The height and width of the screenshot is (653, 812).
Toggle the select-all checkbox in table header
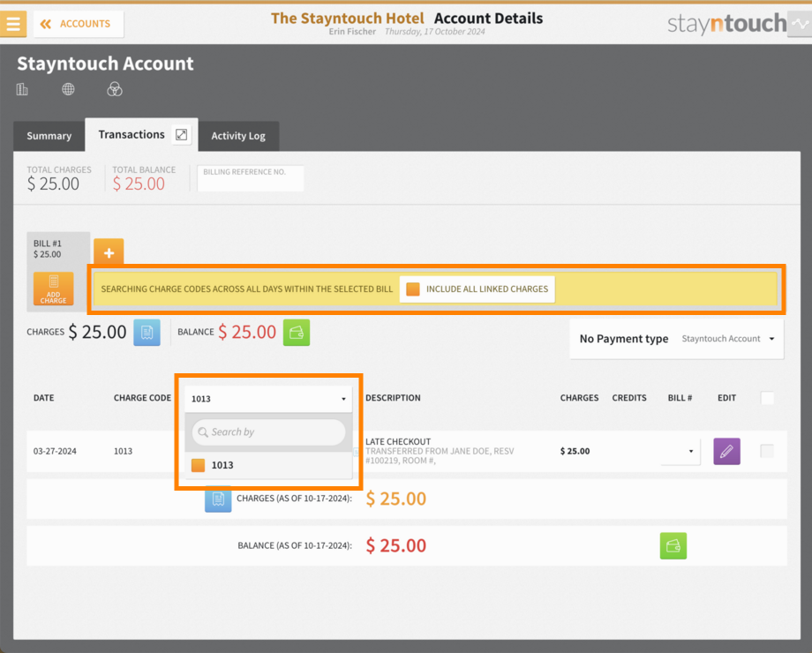coord(767,398)
